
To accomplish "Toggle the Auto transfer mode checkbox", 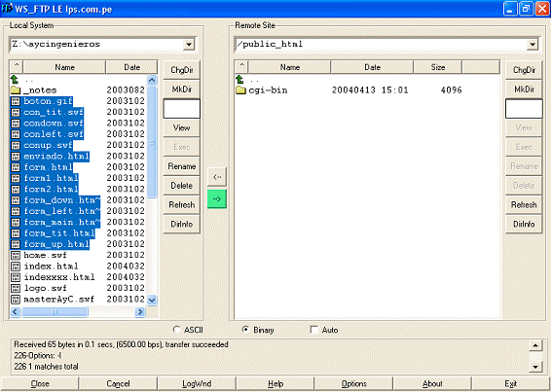I will pos(314,330).
